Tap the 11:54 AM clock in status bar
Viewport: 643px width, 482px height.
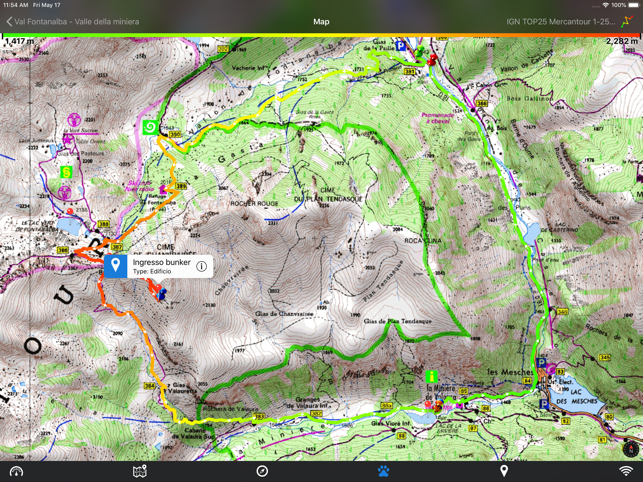click(16, 5)
